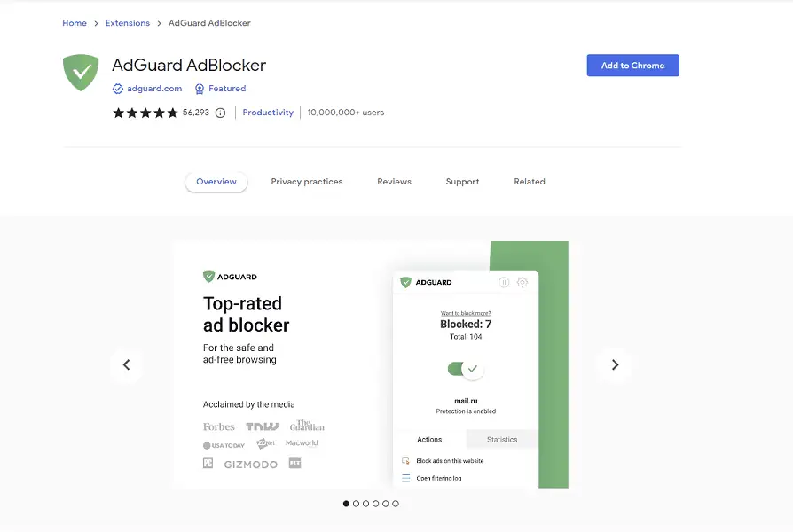The width and height of the screenshot is (793, 532).
Task: Click the AdGuard green shield logo
Action: 81,73
